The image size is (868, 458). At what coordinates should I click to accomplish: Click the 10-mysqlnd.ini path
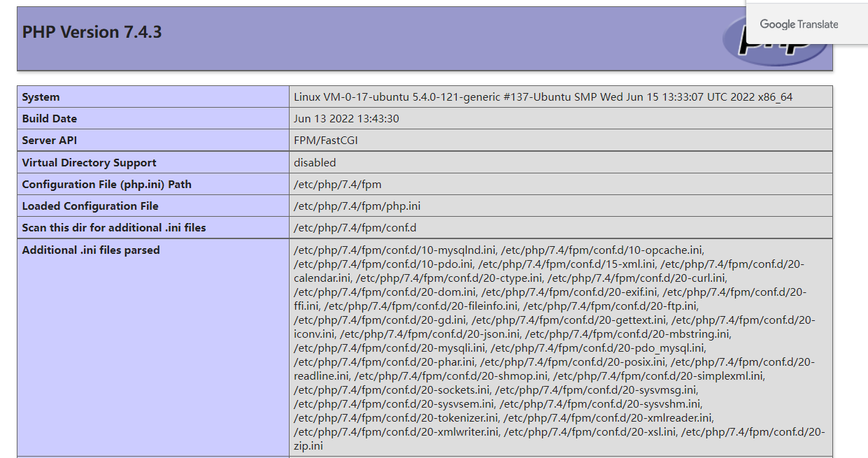pyautogui.click(x=394, y=250)
